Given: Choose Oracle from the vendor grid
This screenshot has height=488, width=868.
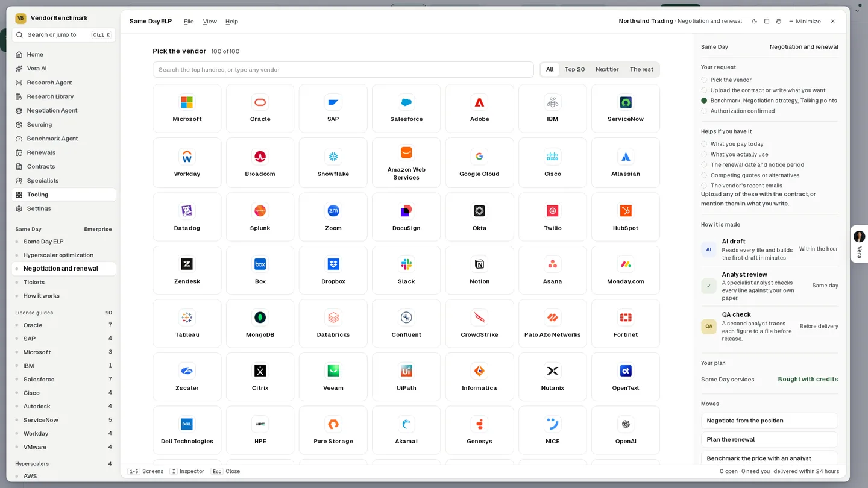Looking at the screenshot, I should coord(260,108).
